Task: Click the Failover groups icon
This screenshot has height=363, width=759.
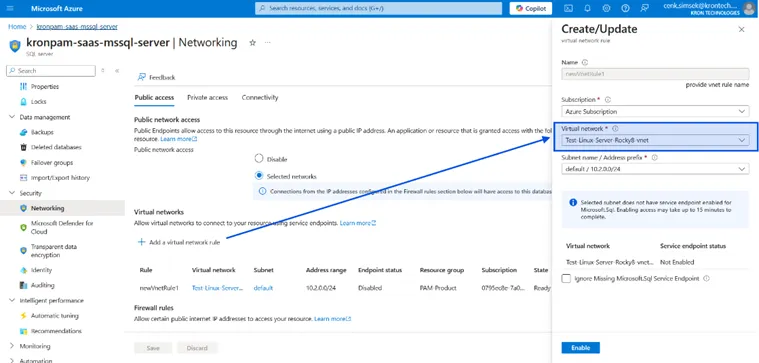Action: pyautogui.click(x=23, y=163)
